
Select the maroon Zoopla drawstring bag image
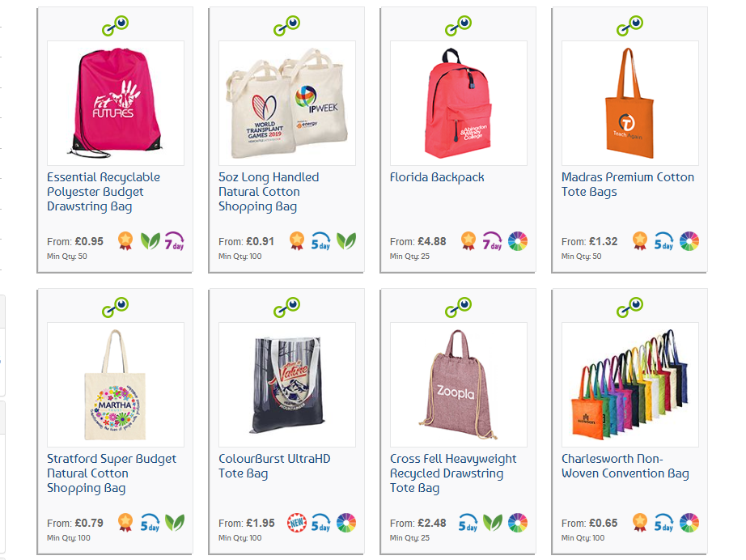459,384
